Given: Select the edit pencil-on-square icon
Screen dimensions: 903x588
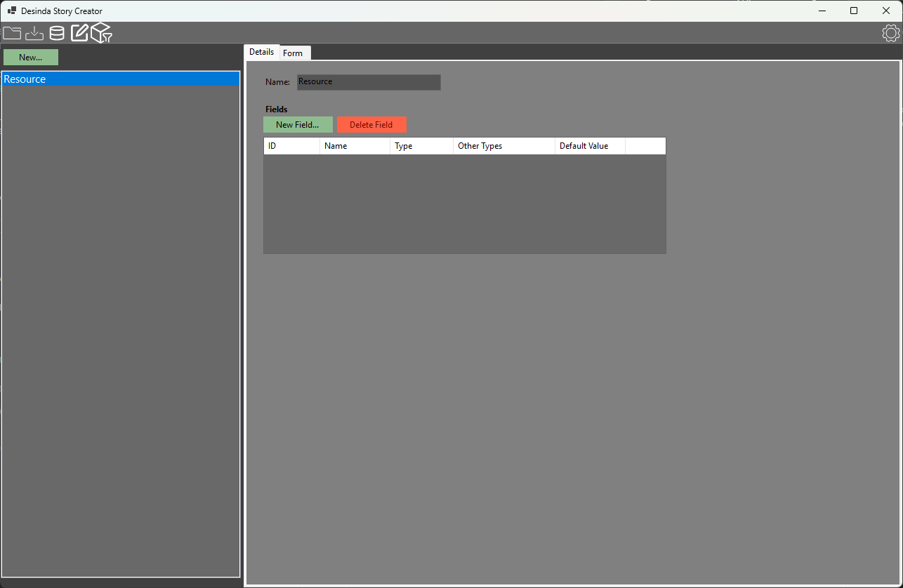Looking at the screenshot, I should 79,33.
